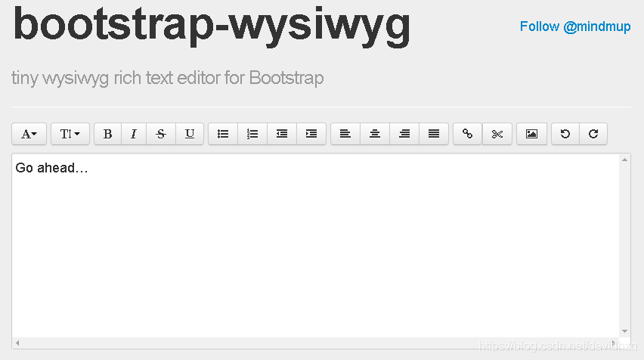The height and width of the screenshot is (360, 644).
Task: Reduce indent with the outdent icon
Action: pos(282,134)
